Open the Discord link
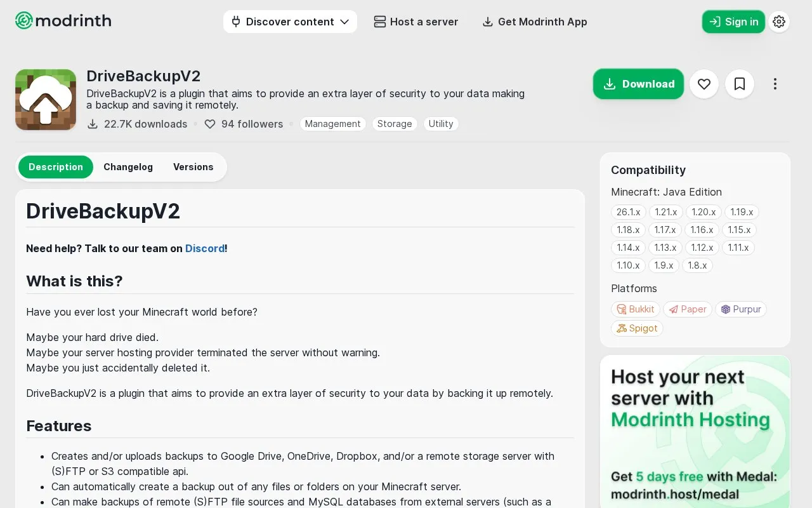The height and width of the screenshot is (508, 812). click(x=205, y=248)
